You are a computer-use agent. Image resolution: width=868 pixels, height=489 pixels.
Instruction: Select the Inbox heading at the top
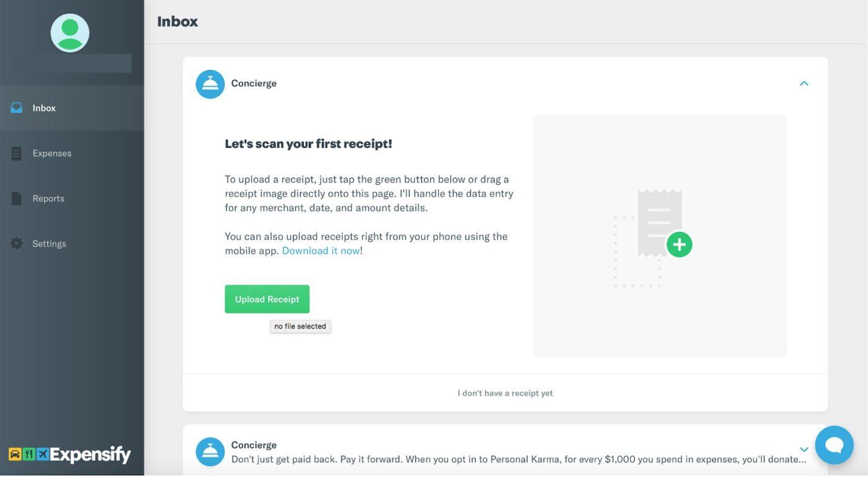tap(177, 20)
